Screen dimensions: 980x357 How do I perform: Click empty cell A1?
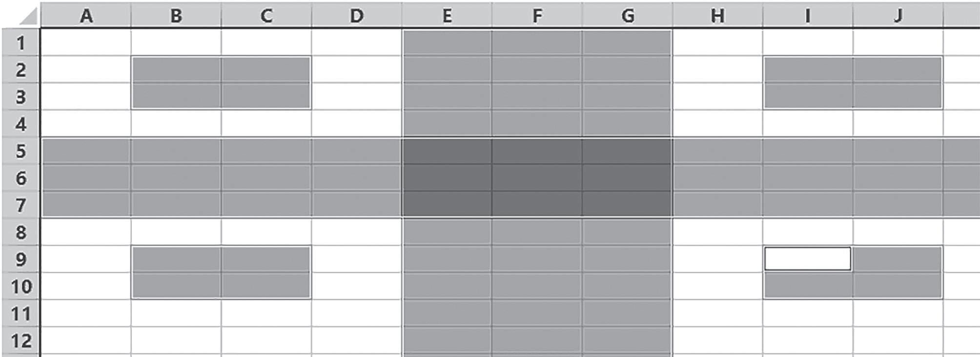point(86,43)
